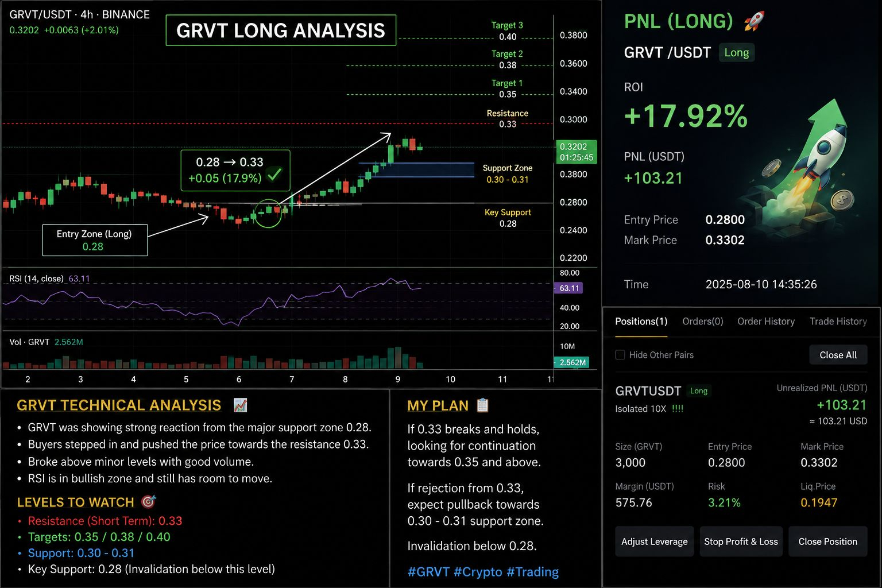This screenshot has height=588, width=882.
Task: Click the #Crypto hashtag
Action: pyautogui.click(x=478, y=572)
